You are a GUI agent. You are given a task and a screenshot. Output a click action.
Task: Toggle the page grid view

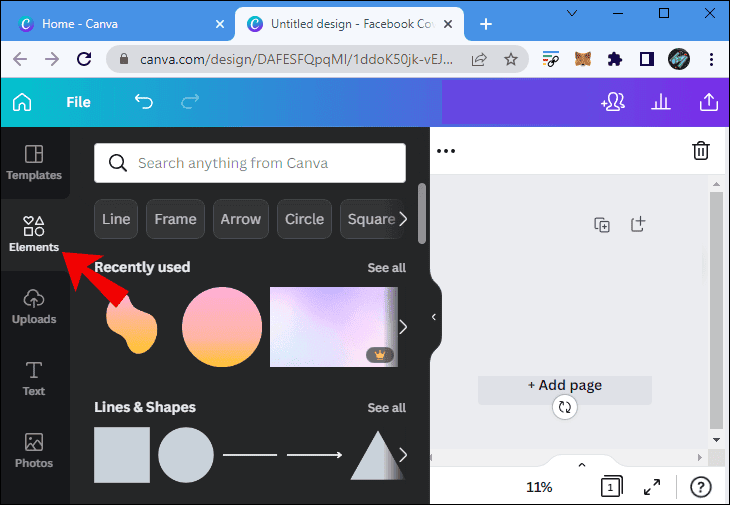pyautogui.click(x=609, y=487)
